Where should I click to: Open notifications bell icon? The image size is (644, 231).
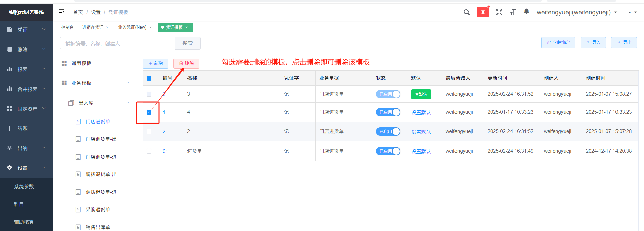[526, 12]
